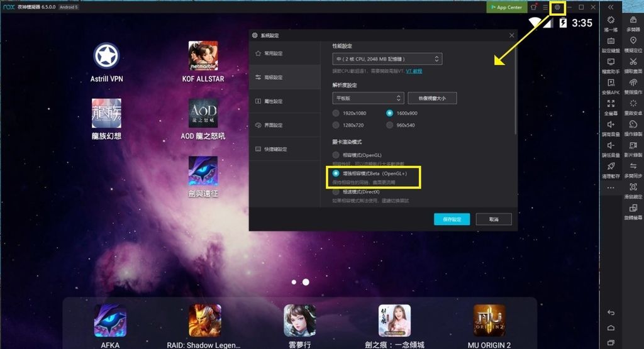Click 恢復視窗大小 restore window size button
The height and width of the screenshot is (349, 644).
coord(432,98)
